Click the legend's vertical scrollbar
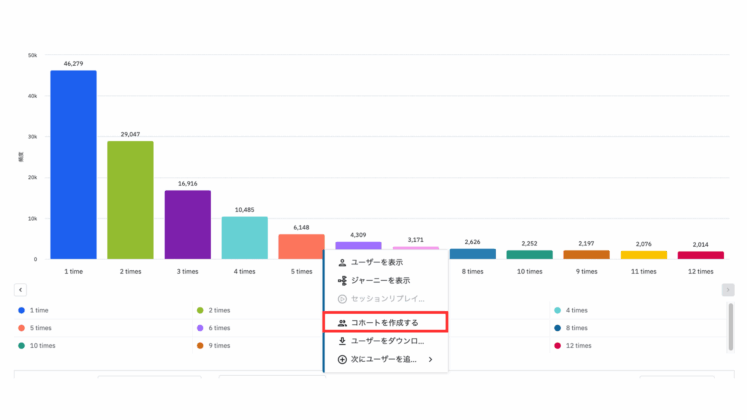This screenshot has width=747, height=420. [730, 325]
